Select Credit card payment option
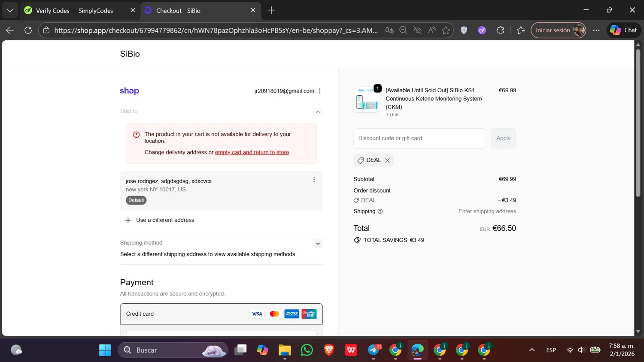 pos(221,314)
